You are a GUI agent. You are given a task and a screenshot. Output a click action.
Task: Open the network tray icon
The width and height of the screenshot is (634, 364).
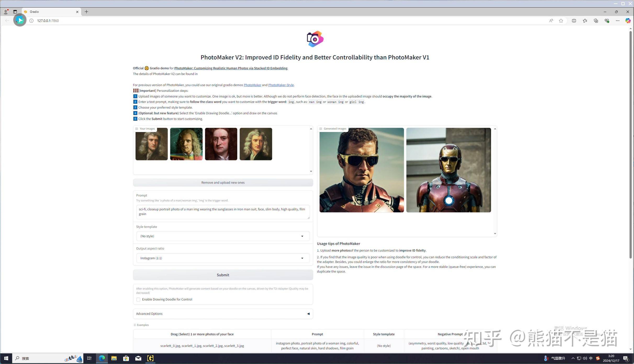pos(579,359)
